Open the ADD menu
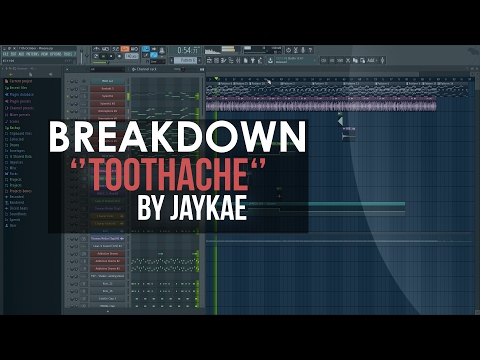This screenshot has width=480, height=360. pos(21,54)
